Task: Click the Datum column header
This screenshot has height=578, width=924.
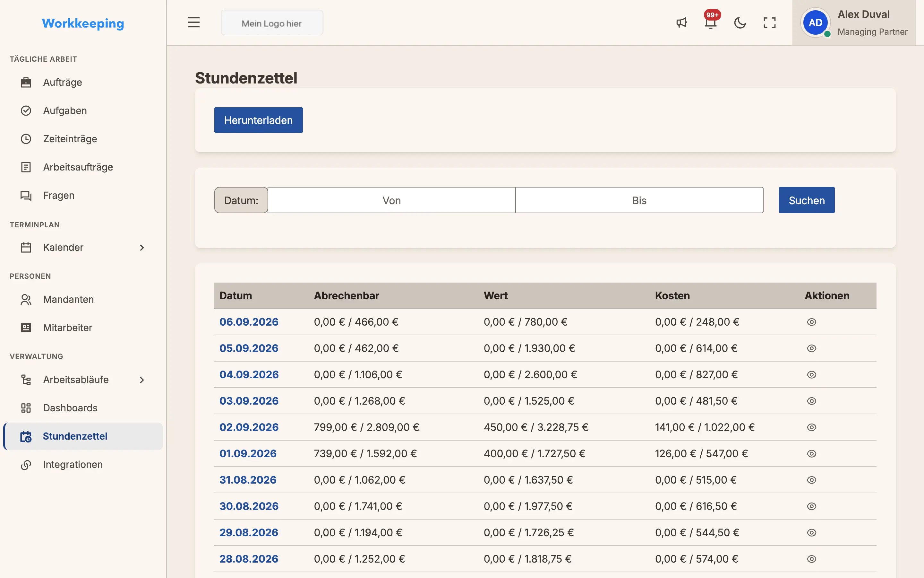Action: point(235,295)
